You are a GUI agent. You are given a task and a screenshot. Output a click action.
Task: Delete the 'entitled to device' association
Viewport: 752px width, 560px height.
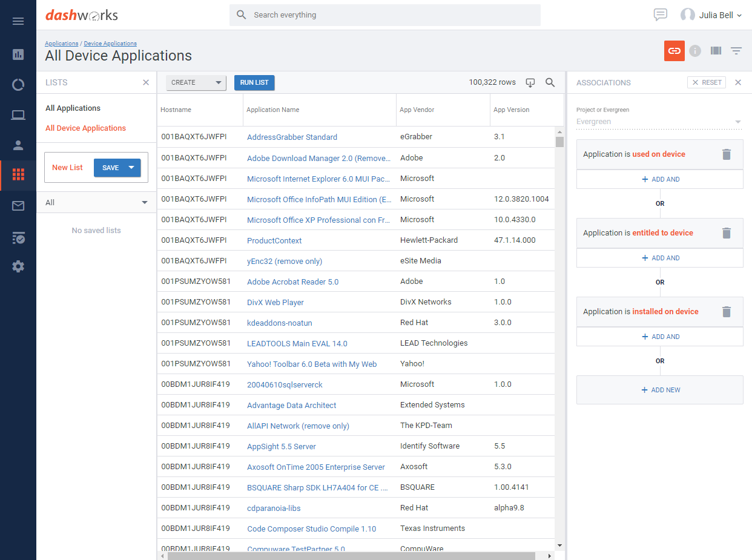[x=727, y=233]
